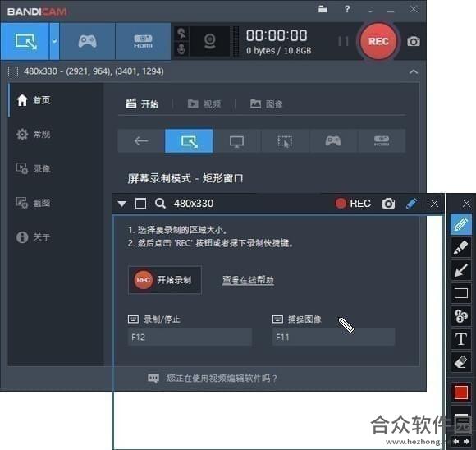This screenshot has height=450, width=476.
Task: Select fullscreen monitor recording mode
Action: [x=237, y=140]
